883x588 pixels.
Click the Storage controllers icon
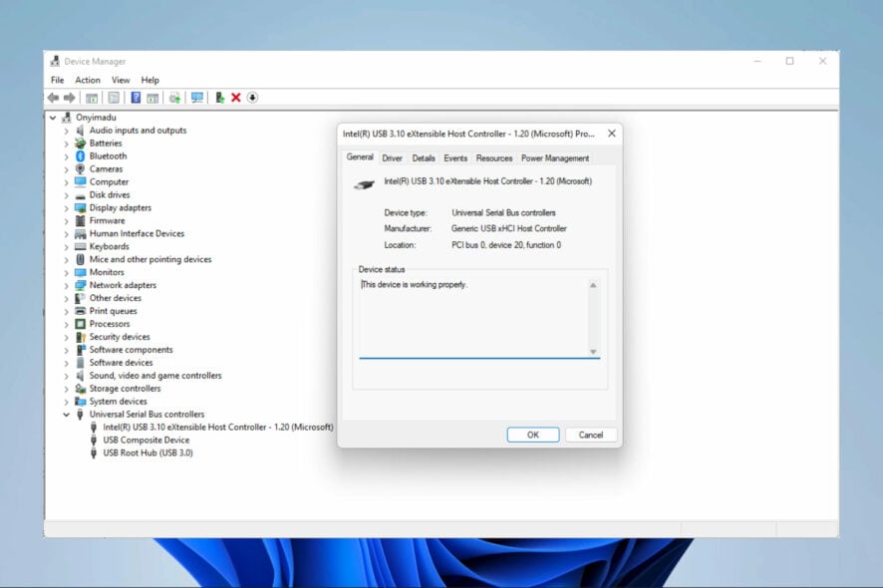click(80, 389)
